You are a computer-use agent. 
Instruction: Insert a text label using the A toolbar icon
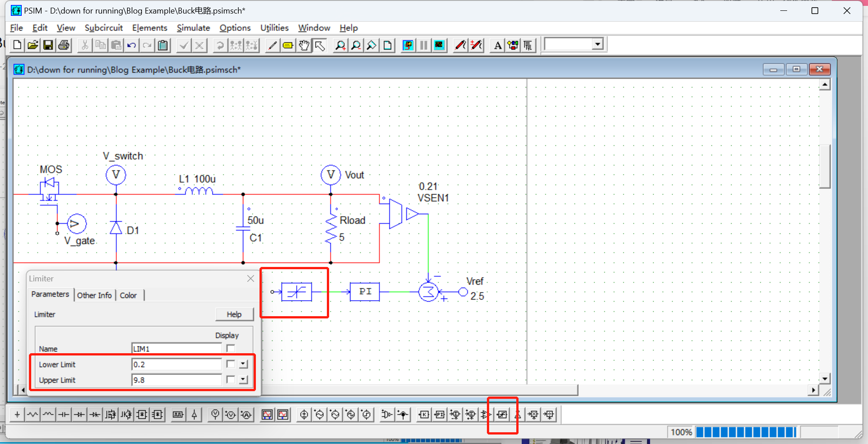pyautogui.click(x=497, y=45)
